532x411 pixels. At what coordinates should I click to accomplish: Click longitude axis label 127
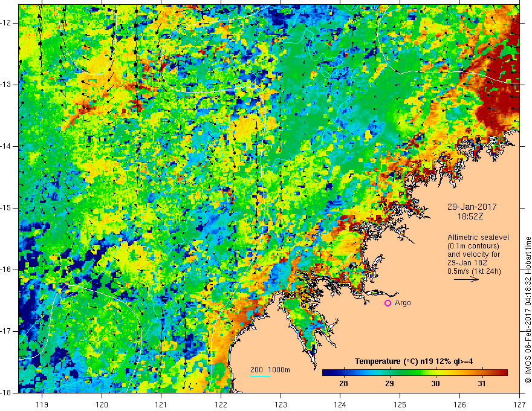coord(519,404)
